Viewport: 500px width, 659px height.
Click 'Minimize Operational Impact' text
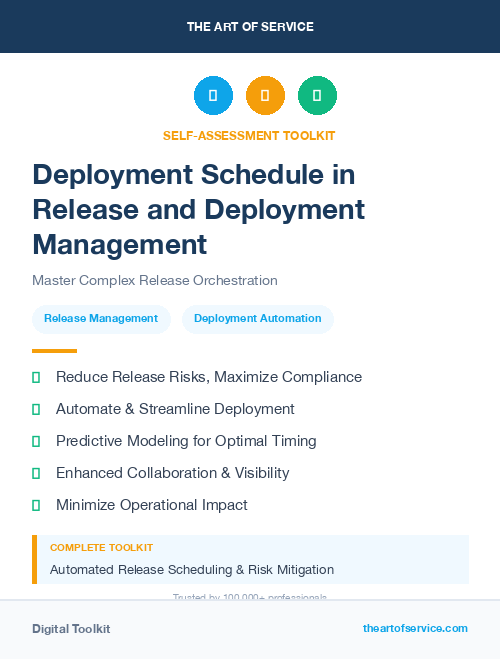(x=152, y=505)
